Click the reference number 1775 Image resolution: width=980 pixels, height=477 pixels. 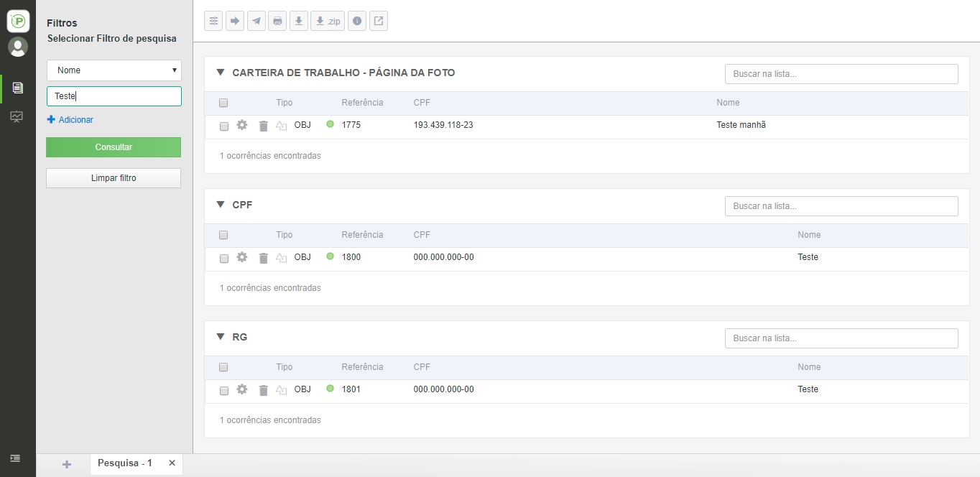click(x=351, y=125)
